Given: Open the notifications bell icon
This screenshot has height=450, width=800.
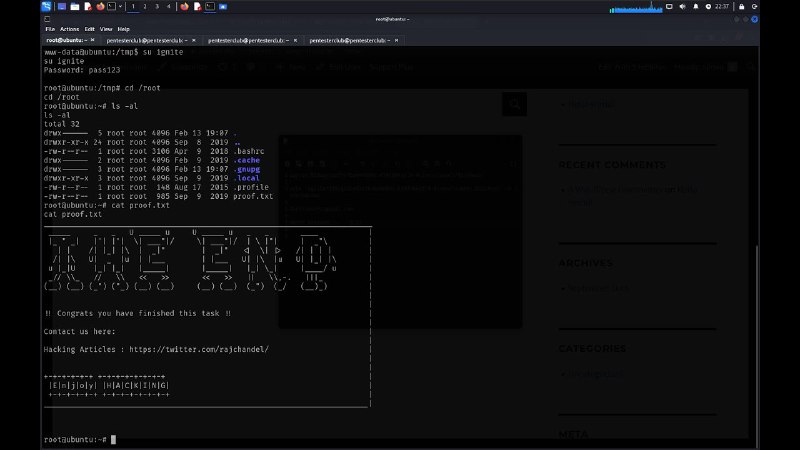Looking at the screenshot, I should pos(695,7).
